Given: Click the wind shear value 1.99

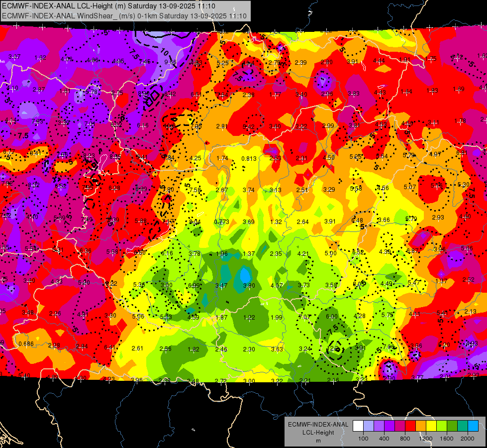Looking at the screenshot, I should tap(277, 318).
